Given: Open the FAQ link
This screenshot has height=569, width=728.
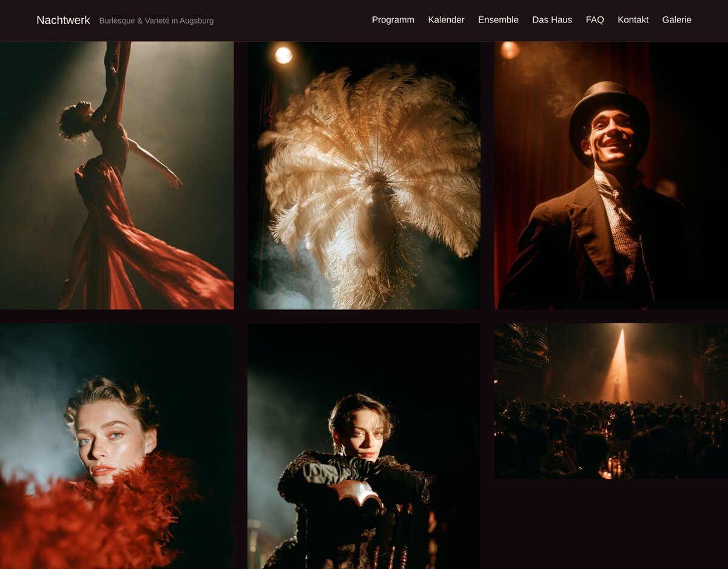Looking at the screenshot, I should 595,20.
